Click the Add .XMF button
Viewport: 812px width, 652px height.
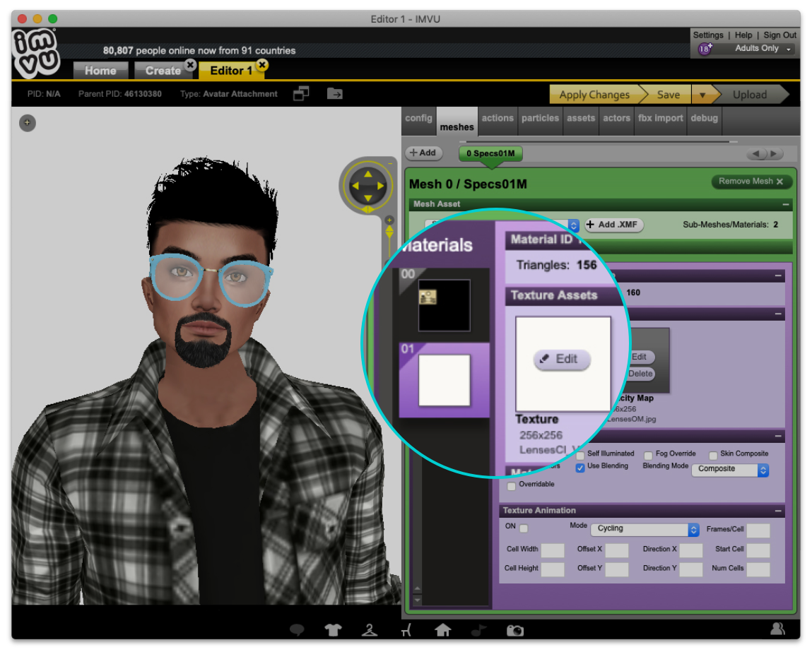click(x=613, y=225)
